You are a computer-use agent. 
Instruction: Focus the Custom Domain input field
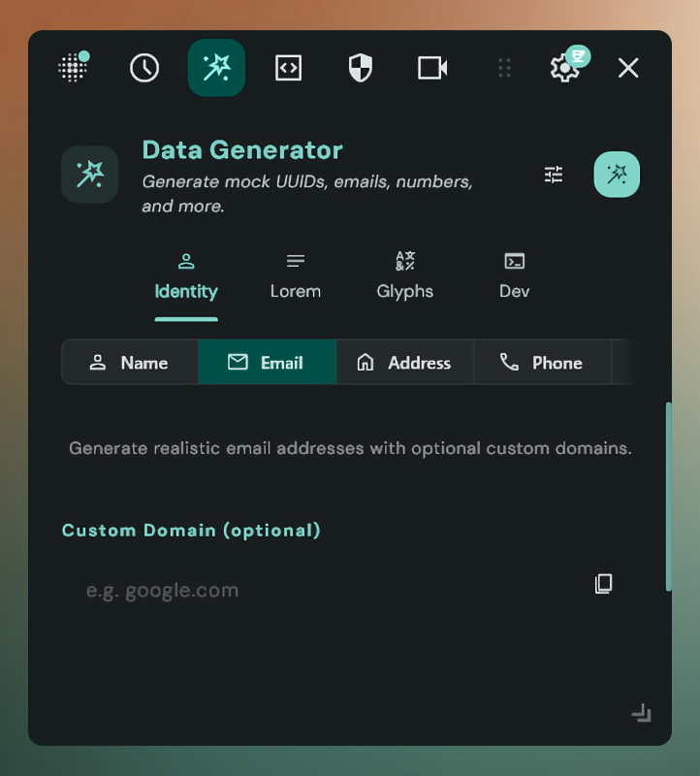327,591
